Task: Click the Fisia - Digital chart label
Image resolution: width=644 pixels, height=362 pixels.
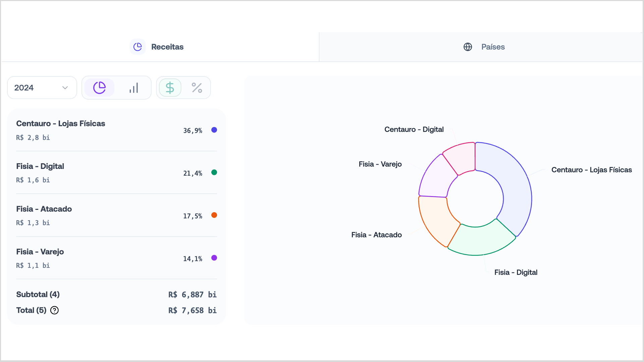Action: click(516, 273)
